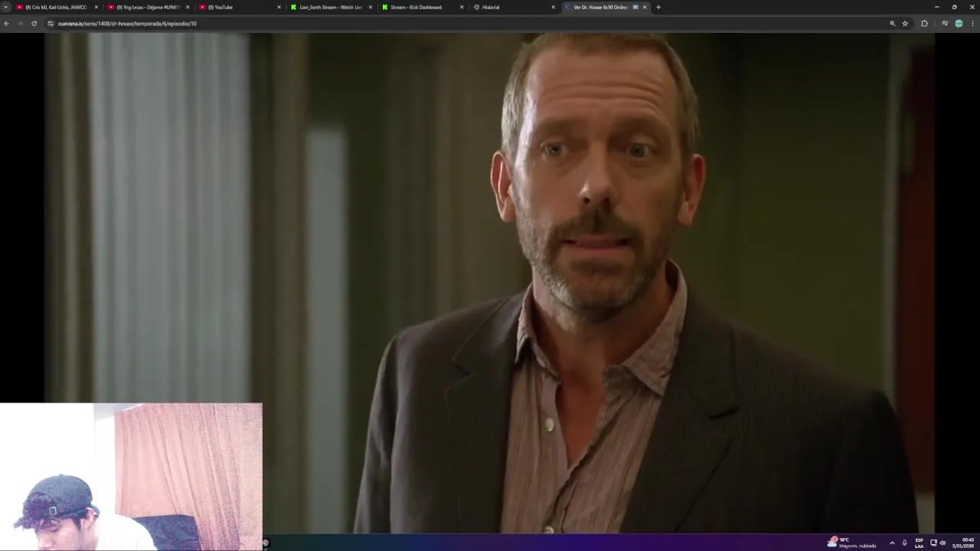Switch to the Historial tab
980x551 pixels.
point(513,7)
